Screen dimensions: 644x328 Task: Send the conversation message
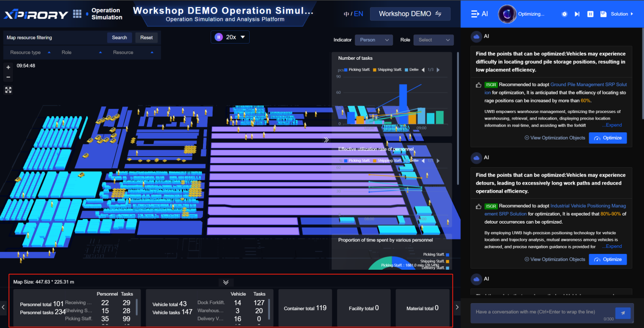(623, 312)
